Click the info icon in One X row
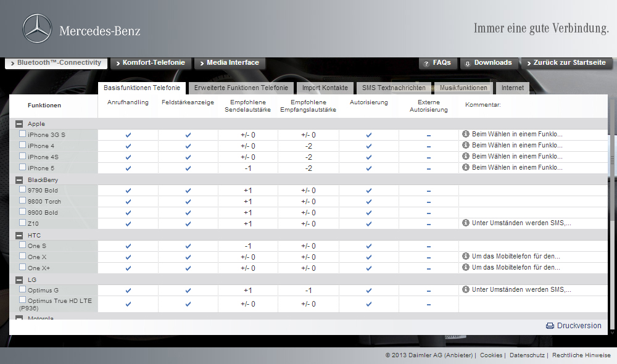The width and height of the screenshot is (617, 364). (466, 257)
